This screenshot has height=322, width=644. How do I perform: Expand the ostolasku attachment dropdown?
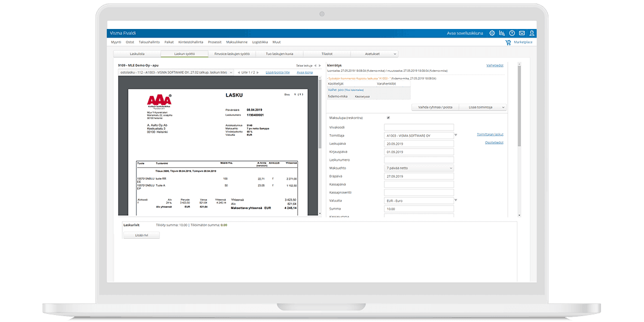(231, 72)
